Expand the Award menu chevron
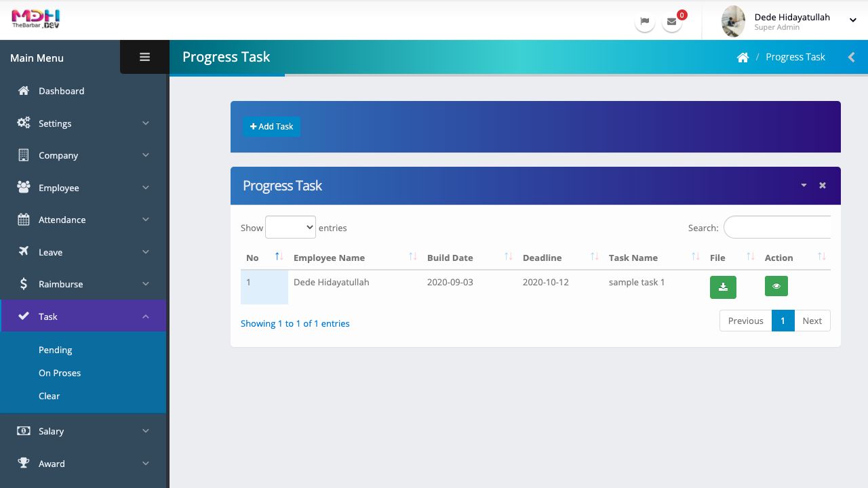Viewport: 868px width, 488px height. coord(146,464)
